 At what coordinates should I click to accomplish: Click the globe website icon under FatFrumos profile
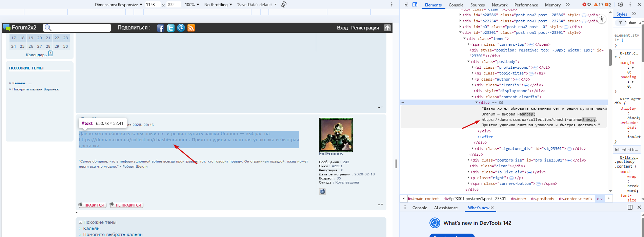tap(322, 192)
